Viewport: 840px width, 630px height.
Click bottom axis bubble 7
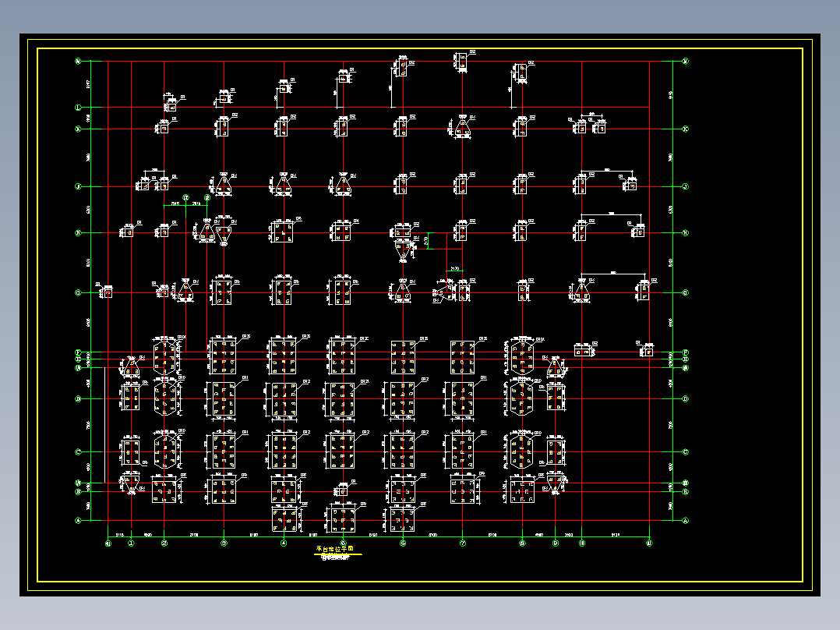click(463, 543)
